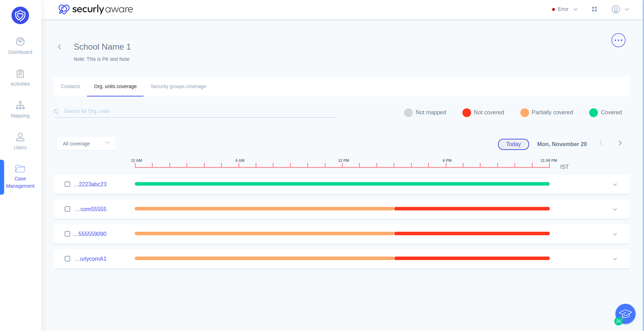Screen dimensions: 644x331
Task: Tick the ...urlycomA1 checkbox
Action: 67,259
